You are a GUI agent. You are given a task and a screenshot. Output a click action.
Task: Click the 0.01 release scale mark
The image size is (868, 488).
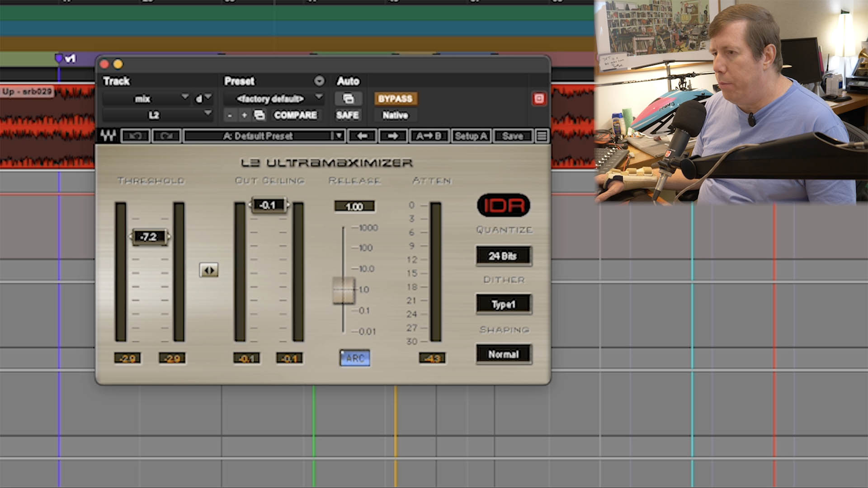click(x=367, y=332)
